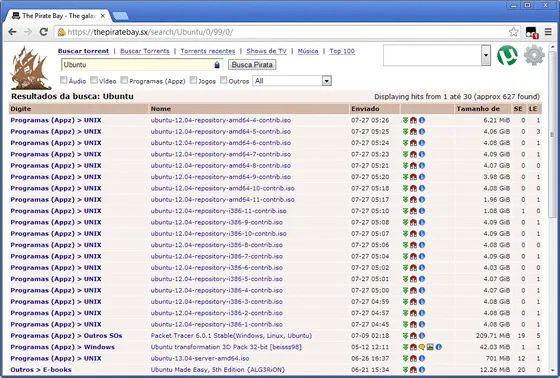
Task: Click the green download arrow for ubuntu-12.04-repository-amd64-4-contrib.iso
Action: point(405,120)
